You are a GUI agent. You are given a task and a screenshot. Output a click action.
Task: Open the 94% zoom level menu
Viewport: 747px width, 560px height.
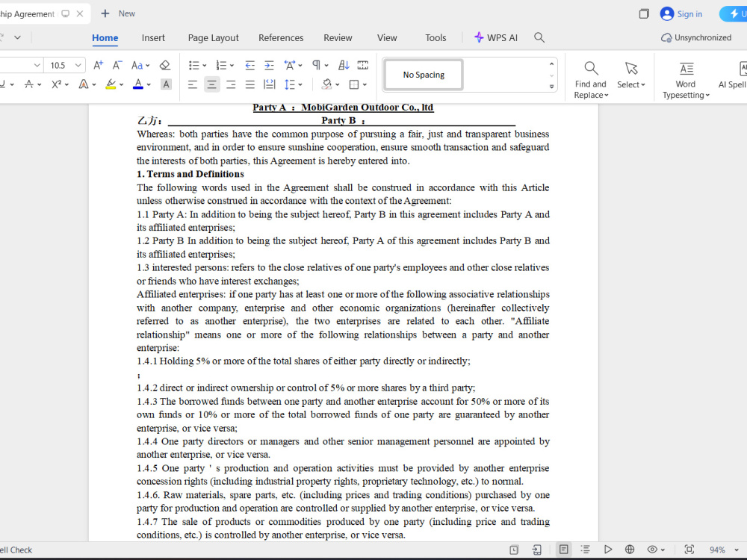click(723, 550)
